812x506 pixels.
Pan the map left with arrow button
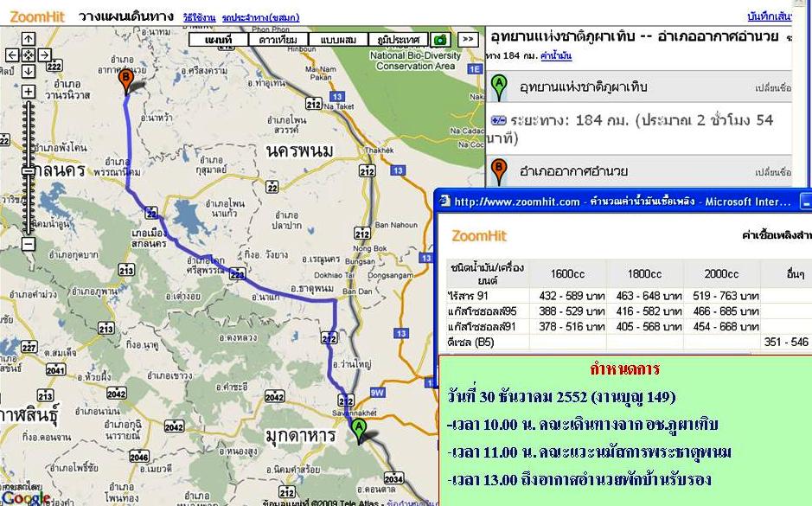[12, 55]
